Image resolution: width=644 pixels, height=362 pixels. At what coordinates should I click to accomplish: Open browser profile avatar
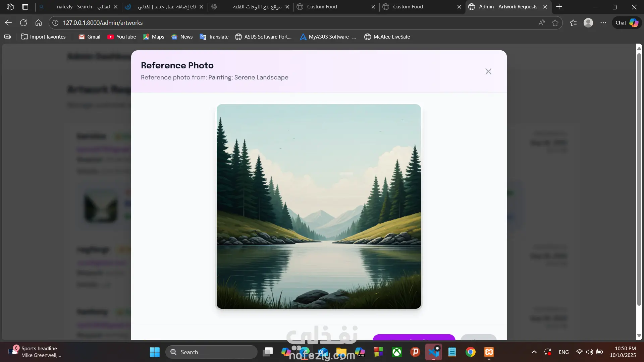tap(588, 23)
